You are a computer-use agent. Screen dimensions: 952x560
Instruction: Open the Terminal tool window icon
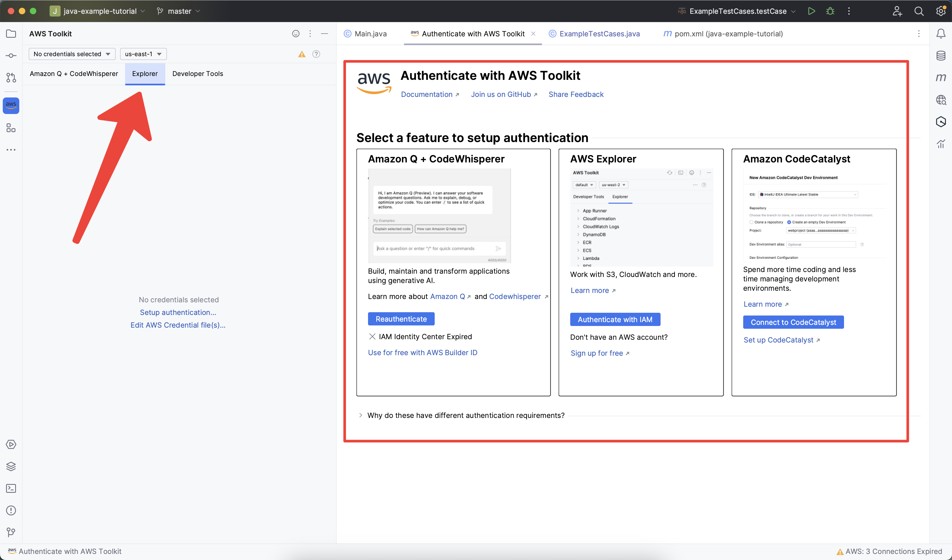coord(11,488)
